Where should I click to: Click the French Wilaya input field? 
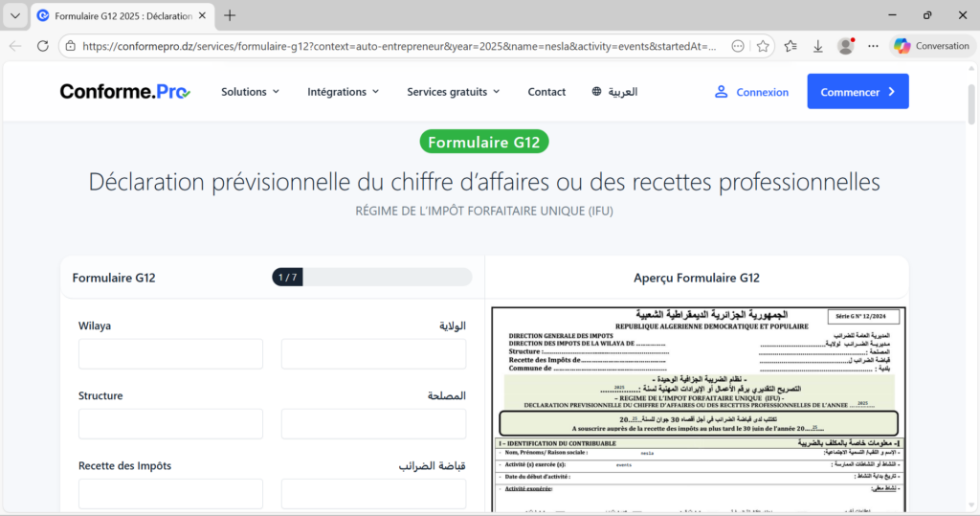click(170, 354)
